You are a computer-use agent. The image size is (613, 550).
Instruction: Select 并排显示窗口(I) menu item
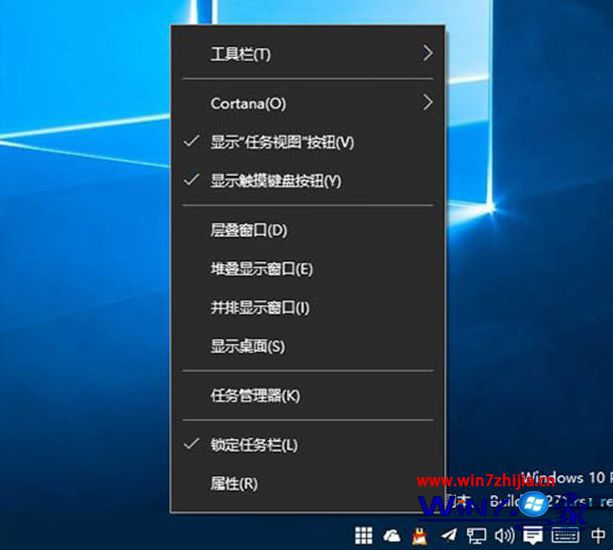pos(260,308)
